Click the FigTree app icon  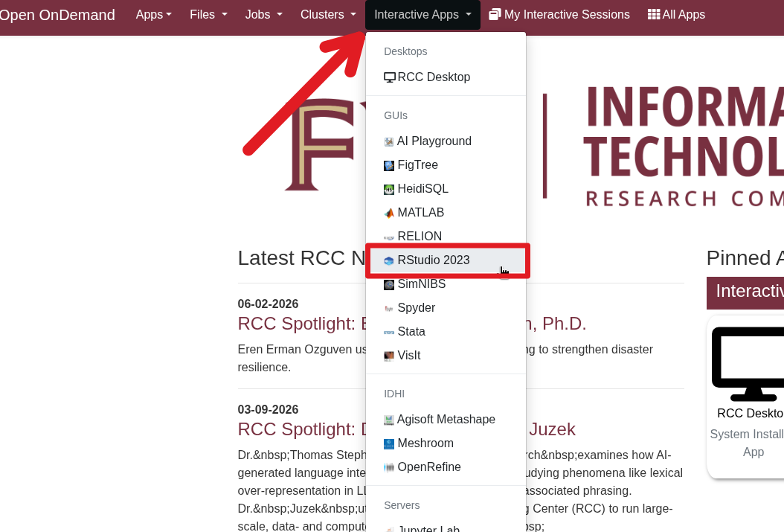click(389, 166)
